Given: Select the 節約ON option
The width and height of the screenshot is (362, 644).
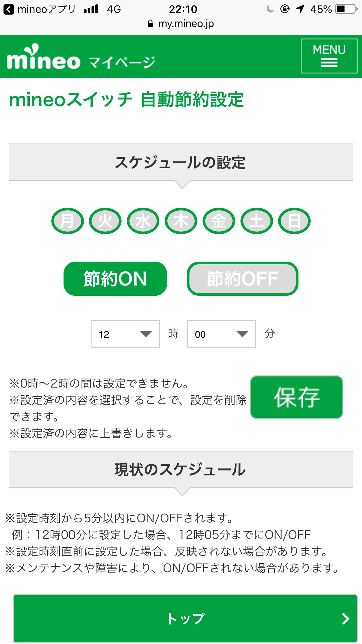Looking at the screenshot, I should coord(115,279).
